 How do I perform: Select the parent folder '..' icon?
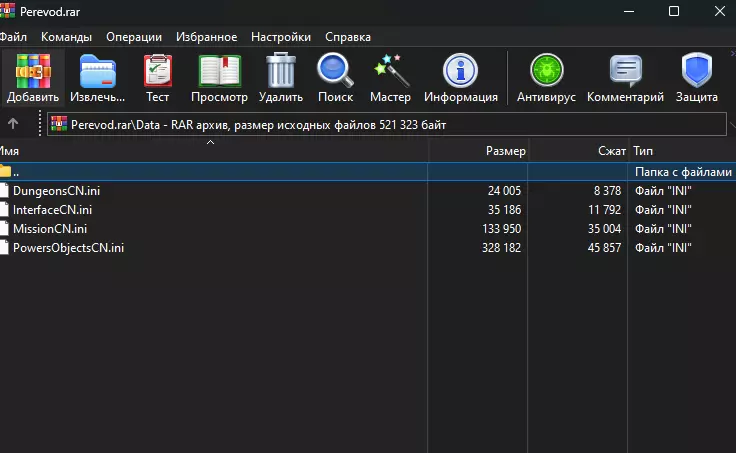(x=5, y=171)
